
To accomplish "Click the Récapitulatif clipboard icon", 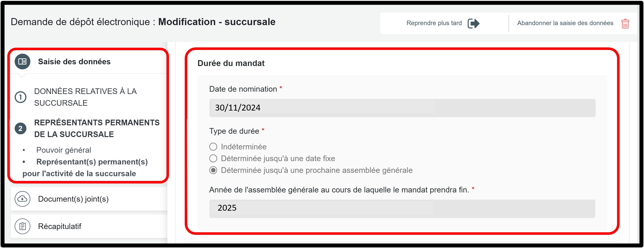I will [x=22, y=226].
